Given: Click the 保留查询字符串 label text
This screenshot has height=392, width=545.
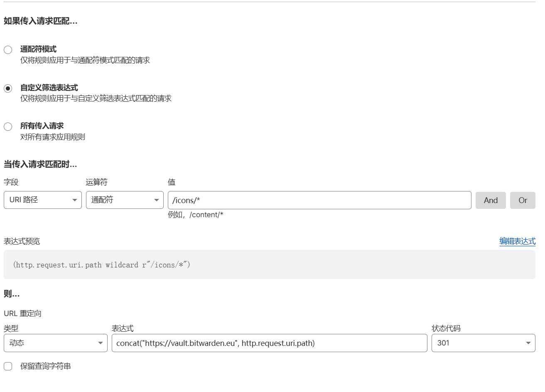Looking at the screenshot, I should click(x=46, y=366).
